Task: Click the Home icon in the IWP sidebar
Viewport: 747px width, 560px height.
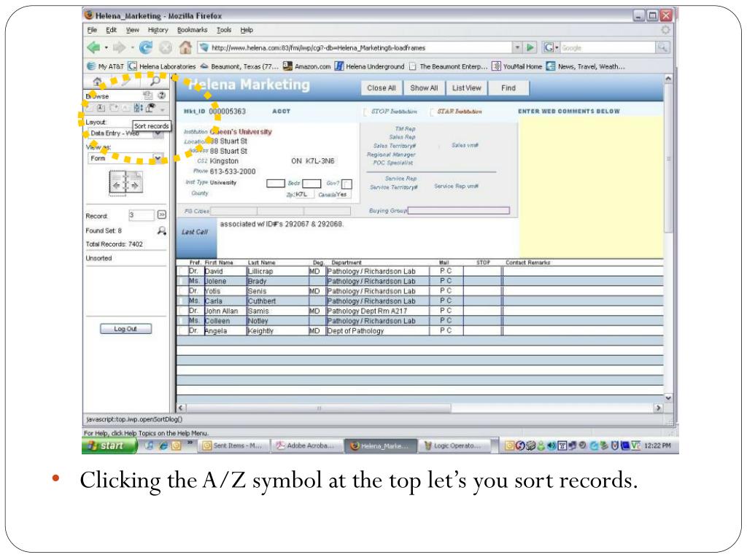Action: [97, 82]
